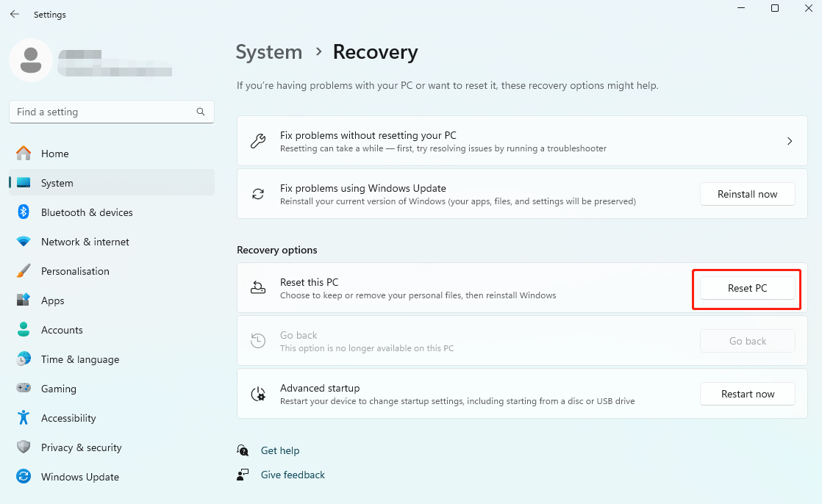
Task: Open the Get help link
Action: pyautogui.click(x=280, y=450)
